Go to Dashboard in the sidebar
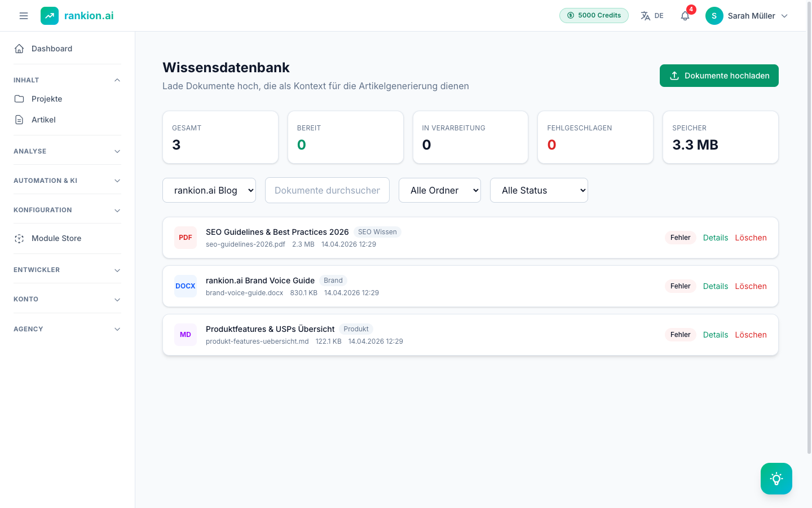This screenshot has height=508, width=812. click(68, 49)
